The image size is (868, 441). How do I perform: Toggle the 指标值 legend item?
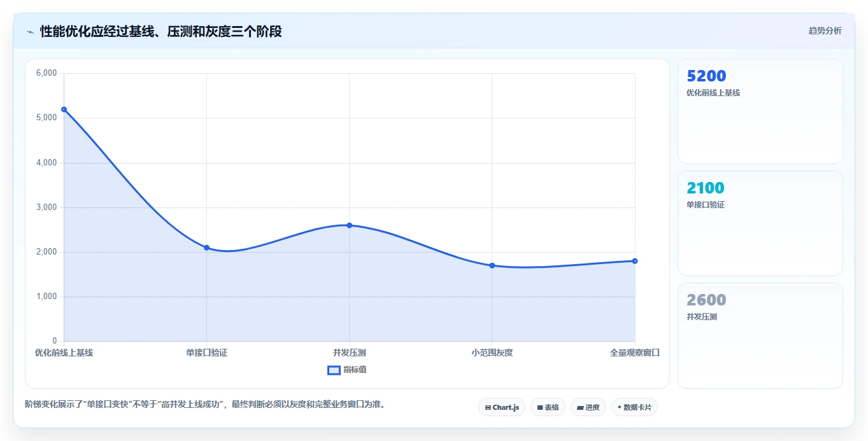[x=347, y=370]
